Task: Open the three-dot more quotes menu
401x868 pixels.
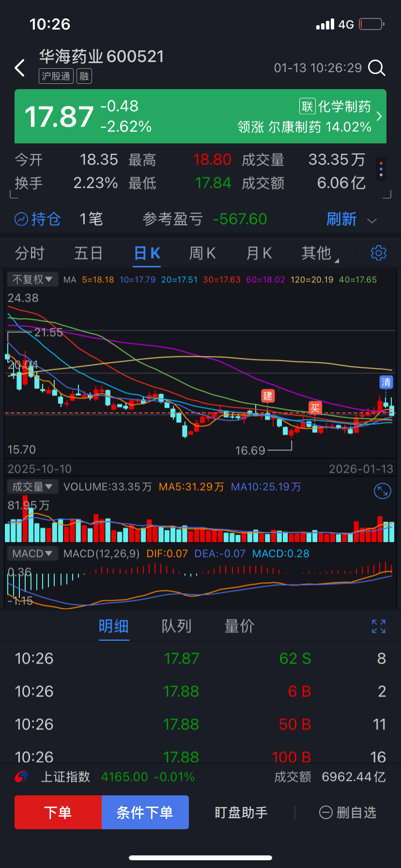Action: click(x=381, y=169)
